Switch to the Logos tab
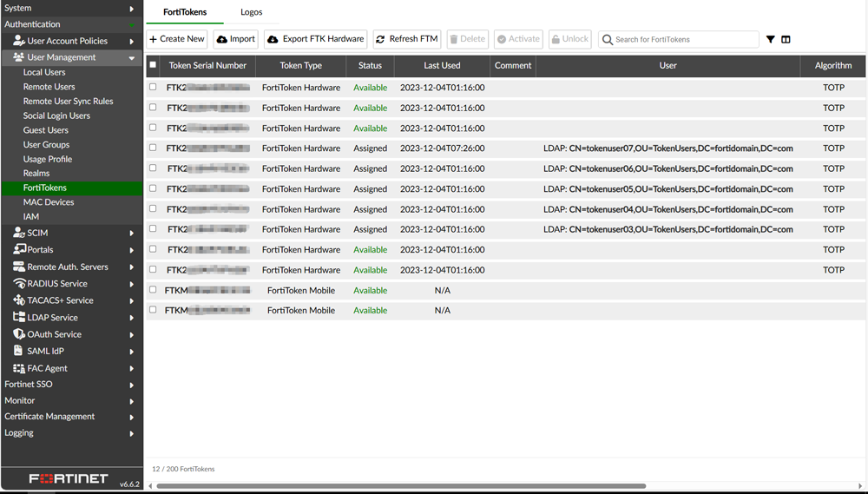This screenshot has height=494, width=868. point(251,12)
